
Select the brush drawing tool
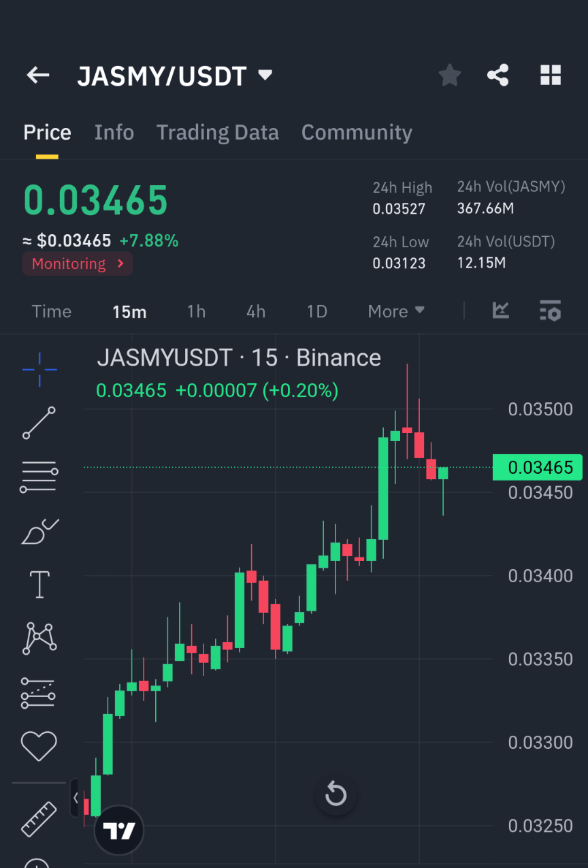(39, 531)
